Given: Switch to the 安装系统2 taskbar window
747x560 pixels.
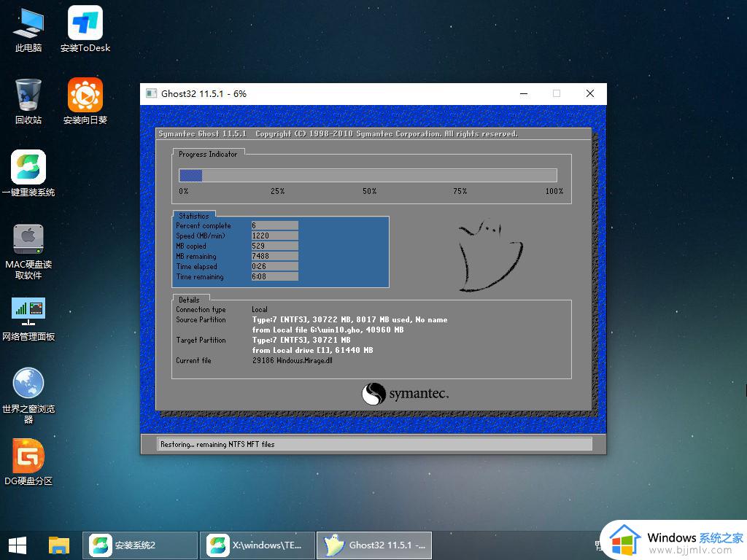Looking at the screenshot, I should pyautogui.click(x=139, y=545).
